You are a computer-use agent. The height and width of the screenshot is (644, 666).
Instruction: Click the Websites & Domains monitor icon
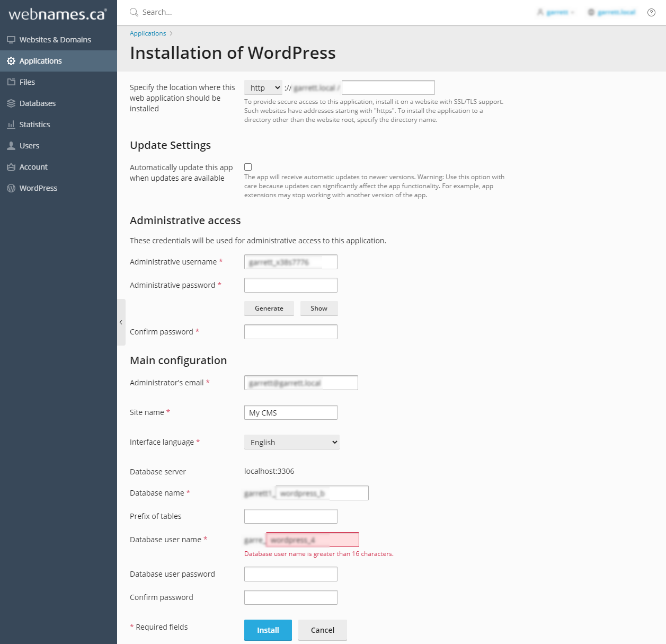coord(11,40)
